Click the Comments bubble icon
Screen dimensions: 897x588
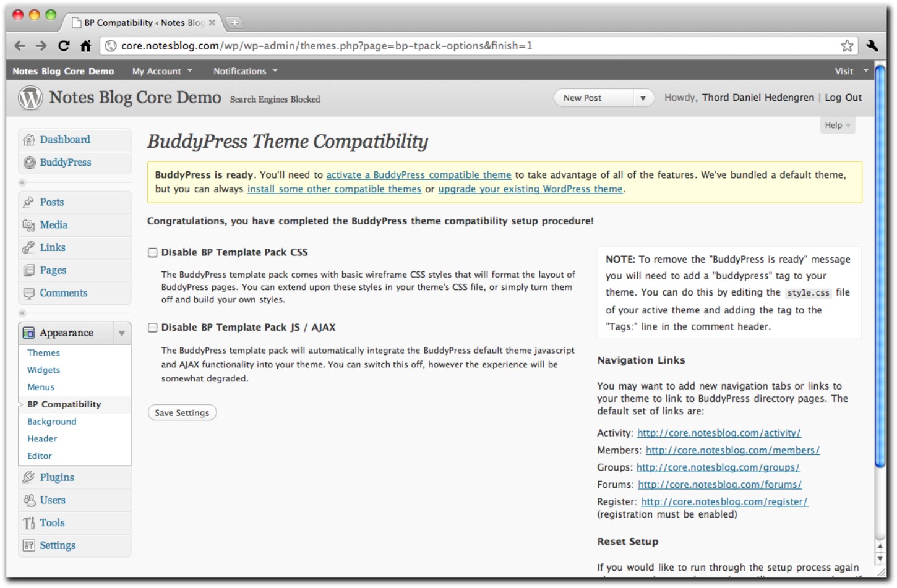(x=28, y=293)
